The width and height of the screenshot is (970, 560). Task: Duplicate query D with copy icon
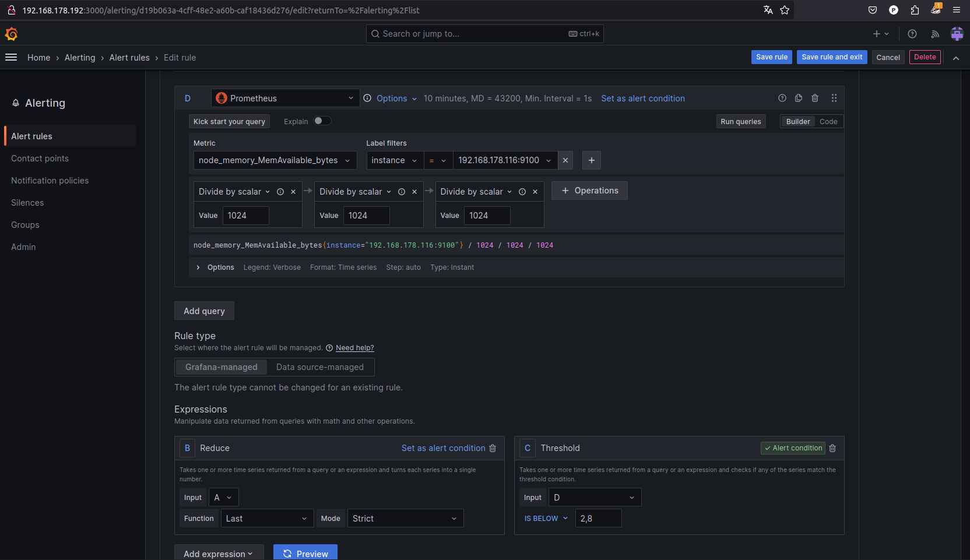799,98
